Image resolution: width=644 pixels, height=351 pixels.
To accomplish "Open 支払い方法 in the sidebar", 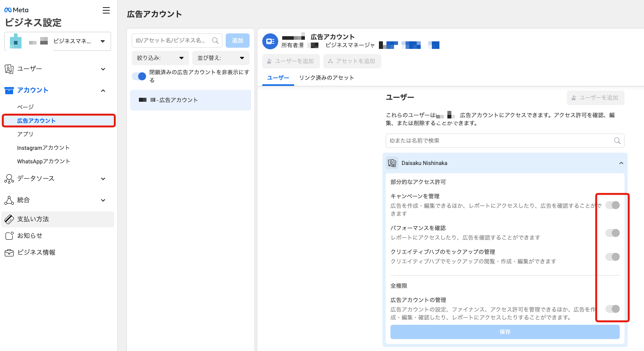I will coord(58,219).
